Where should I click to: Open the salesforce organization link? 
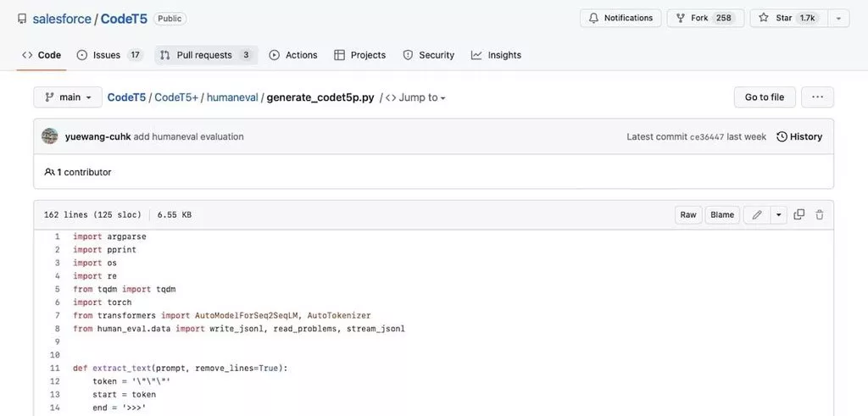pyautogui.click(x=61, y=18)
